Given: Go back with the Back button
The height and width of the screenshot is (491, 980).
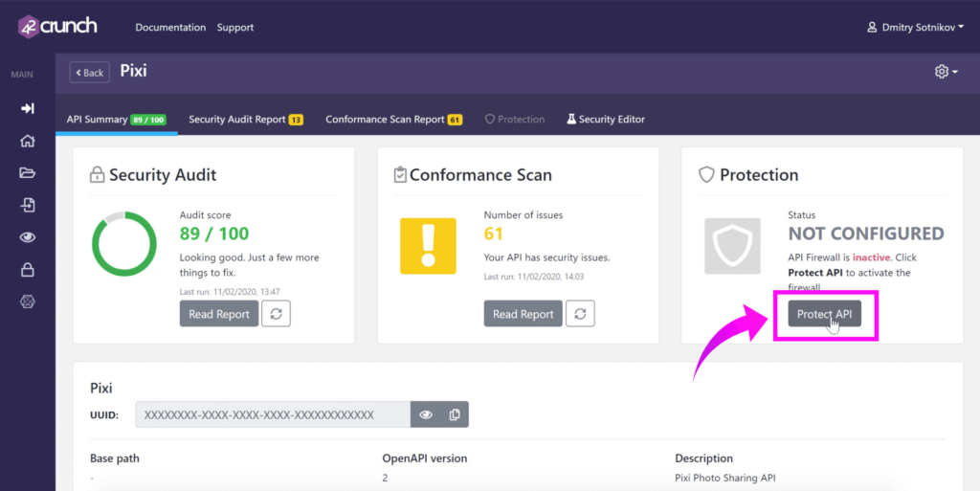Looking at the screenshot, I should pyautogui.click(x=89, y=73).
